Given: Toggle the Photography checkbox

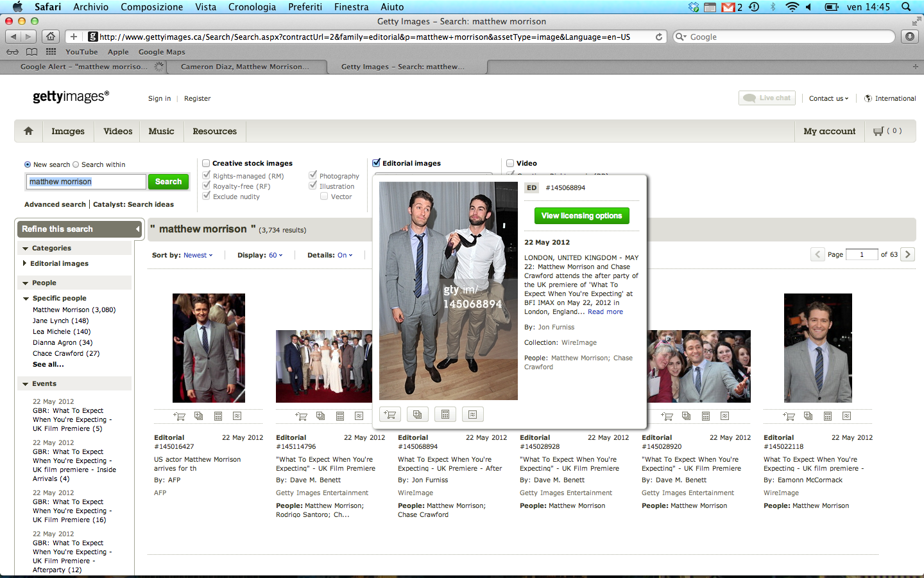Looking at the screenshot, I should click(313, 175).
